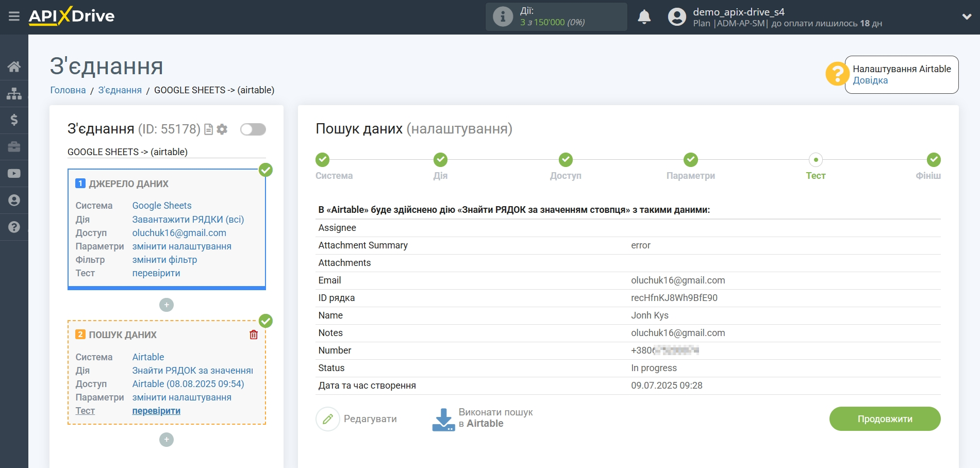Screen dimensions: 980x468
Task: Click source перевірити test link
Action: (x=156, y=273)
